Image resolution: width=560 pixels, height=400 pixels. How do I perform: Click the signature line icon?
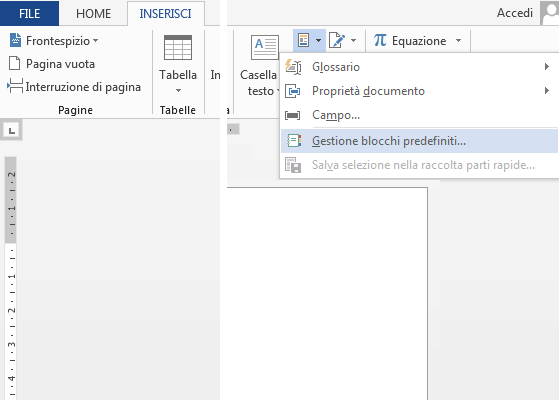[x=337, y=40]
